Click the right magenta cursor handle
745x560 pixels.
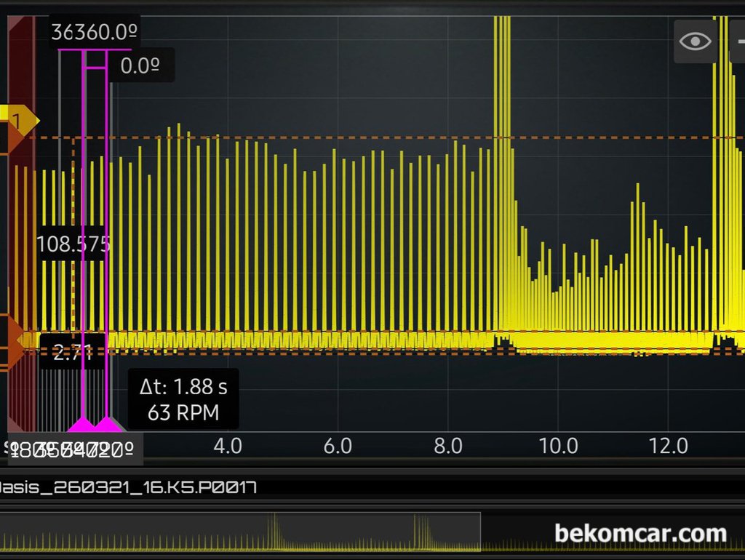(108, 425)
